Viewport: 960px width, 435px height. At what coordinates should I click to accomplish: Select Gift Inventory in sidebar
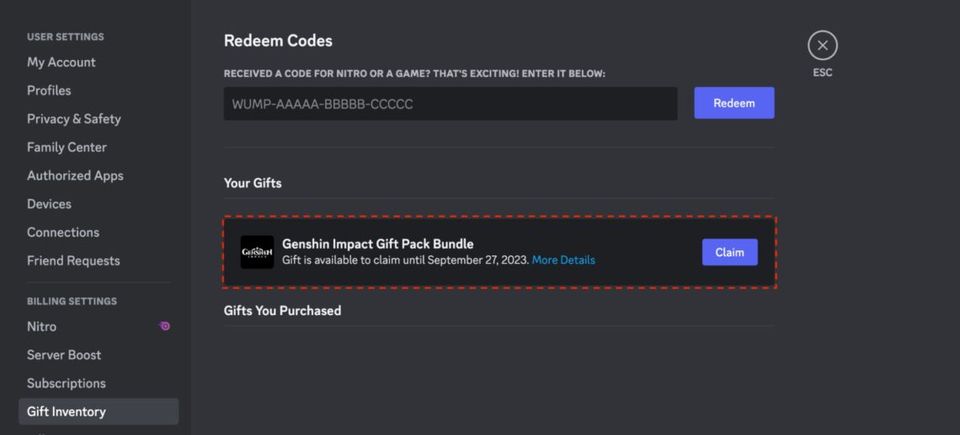[66, 411]
